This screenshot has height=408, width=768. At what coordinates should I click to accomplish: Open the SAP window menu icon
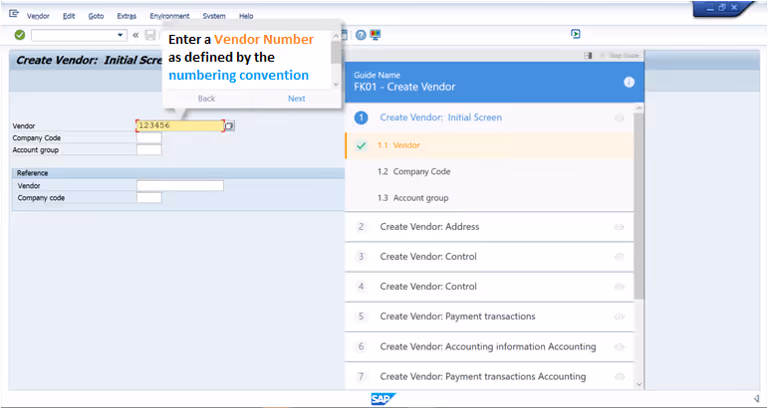click(x=14, y=14)
